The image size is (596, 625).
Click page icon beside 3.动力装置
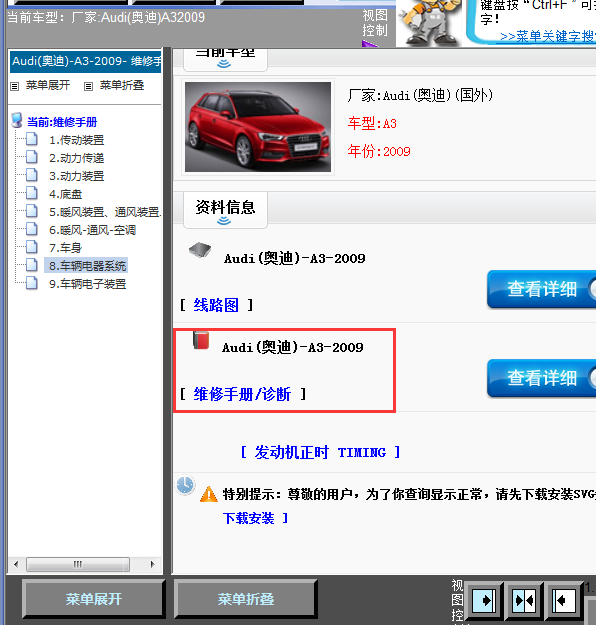31,175
